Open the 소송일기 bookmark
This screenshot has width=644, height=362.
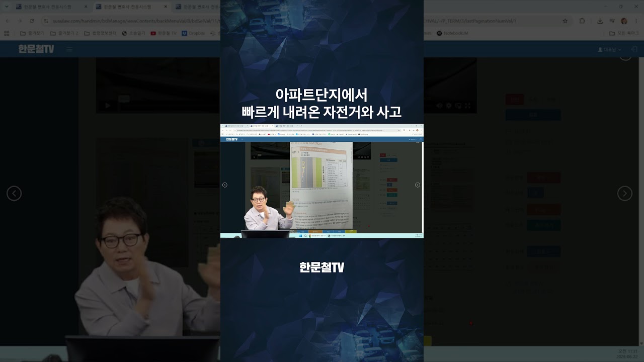(x=133, y=33)
